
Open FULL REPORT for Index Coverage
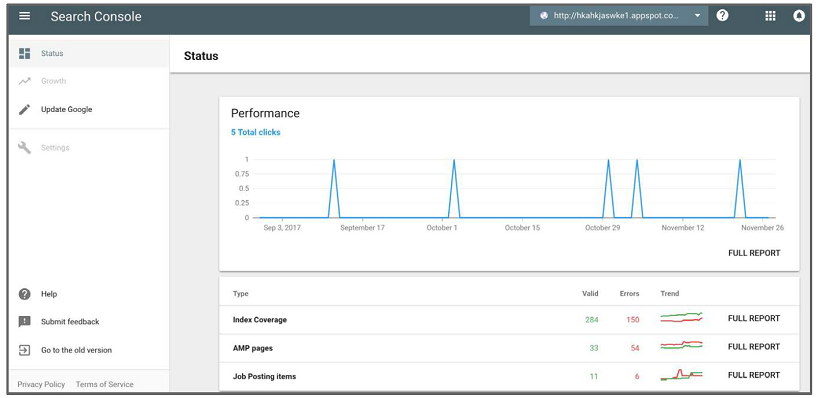(x=754, y=318)
